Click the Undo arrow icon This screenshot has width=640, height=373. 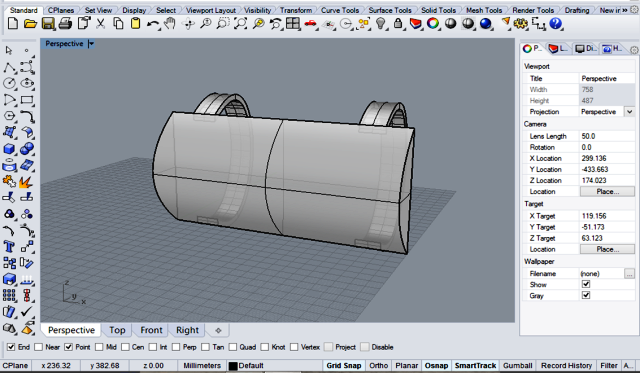point(153,24)
